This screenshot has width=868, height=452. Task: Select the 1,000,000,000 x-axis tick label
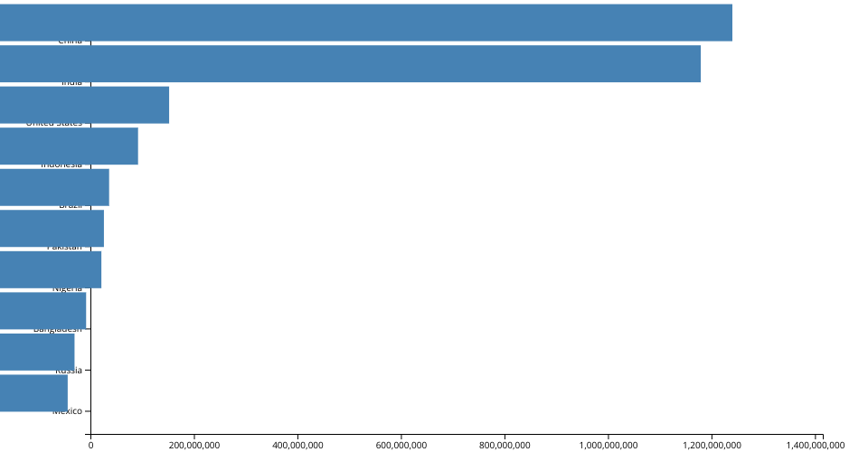click(x=609, y=444)
